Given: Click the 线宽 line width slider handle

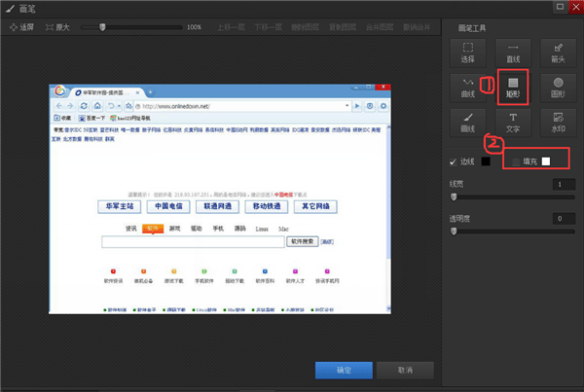Looking at the screenshot, I should [x=453, y=196].
